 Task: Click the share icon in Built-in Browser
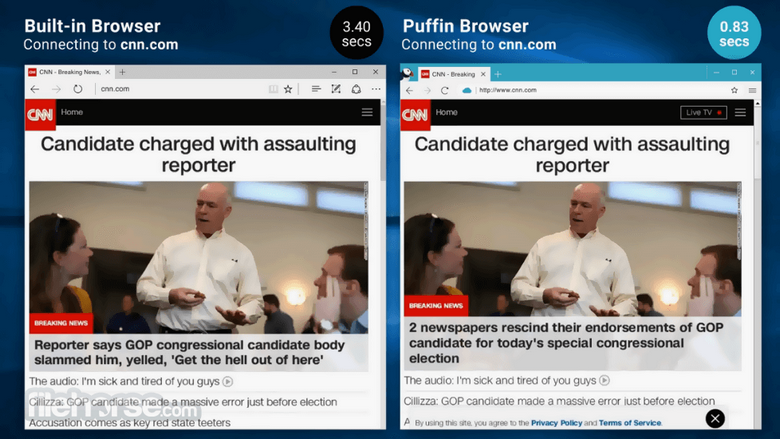tap(355, 89)
